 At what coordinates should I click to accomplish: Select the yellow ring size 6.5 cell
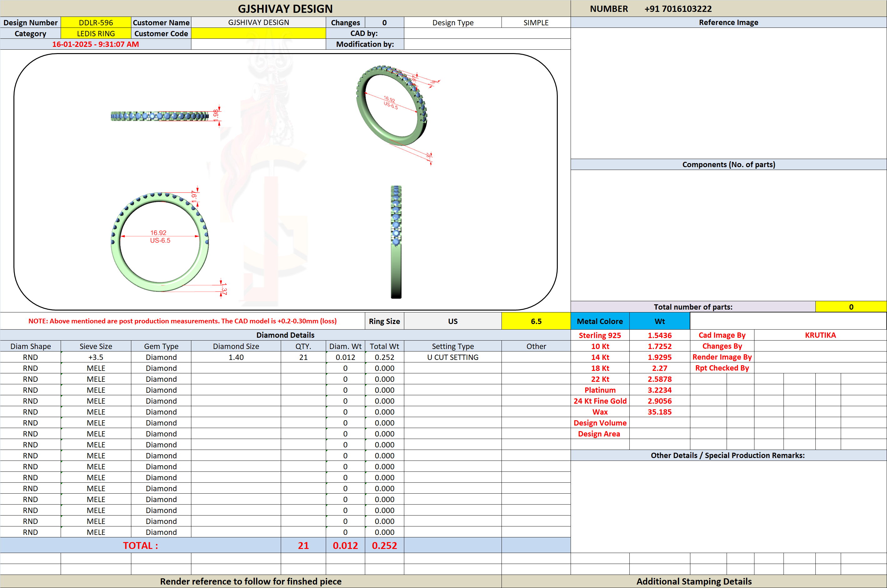coord(536,321)
